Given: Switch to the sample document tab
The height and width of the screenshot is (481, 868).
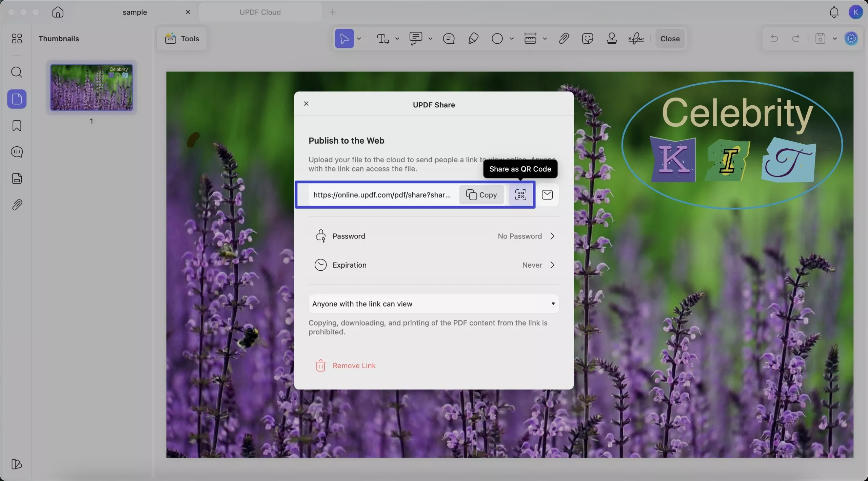Looking at the screenshot, I should point(135,12).
